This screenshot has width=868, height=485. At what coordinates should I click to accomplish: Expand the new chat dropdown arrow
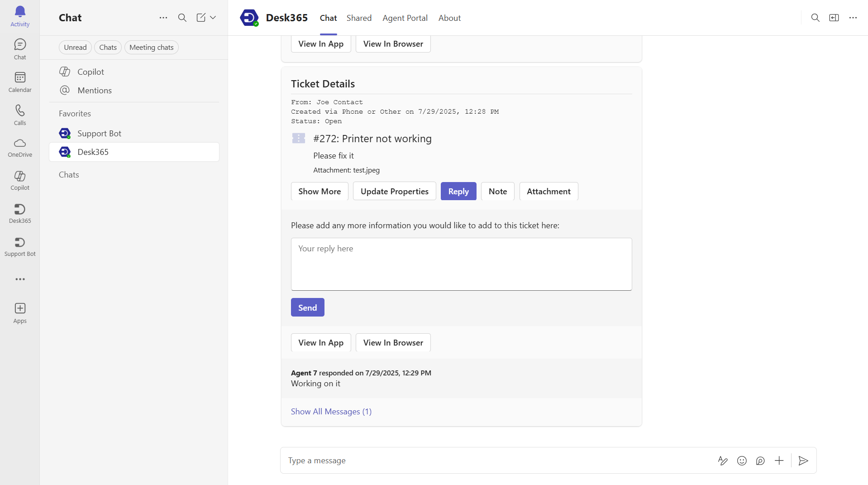[213, 18]
